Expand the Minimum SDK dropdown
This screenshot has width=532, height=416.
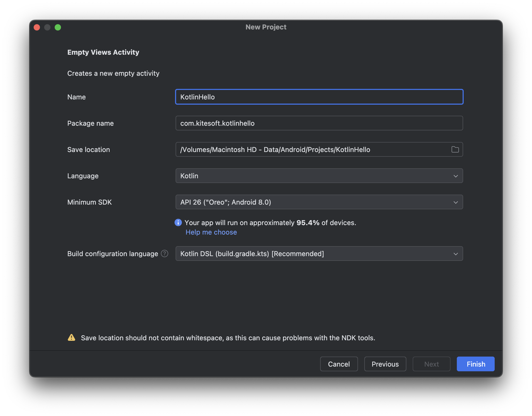coord(315,202)
